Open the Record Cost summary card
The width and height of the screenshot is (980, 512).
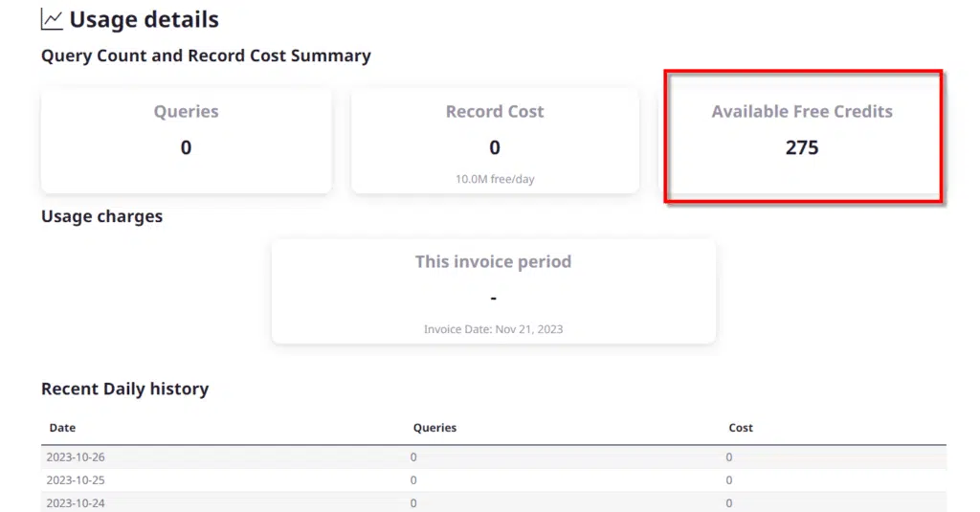coord(494,140)
